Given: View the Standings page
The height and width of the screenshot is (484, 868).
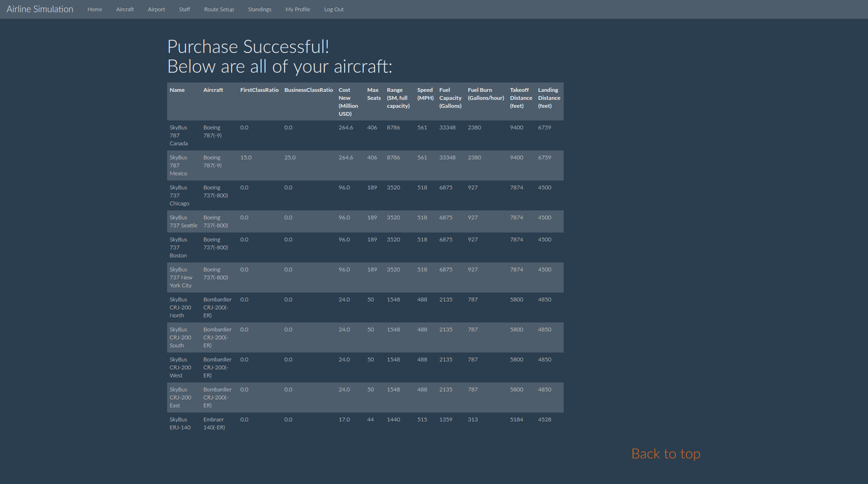Looking at the screenshot, I should [259, 9].
